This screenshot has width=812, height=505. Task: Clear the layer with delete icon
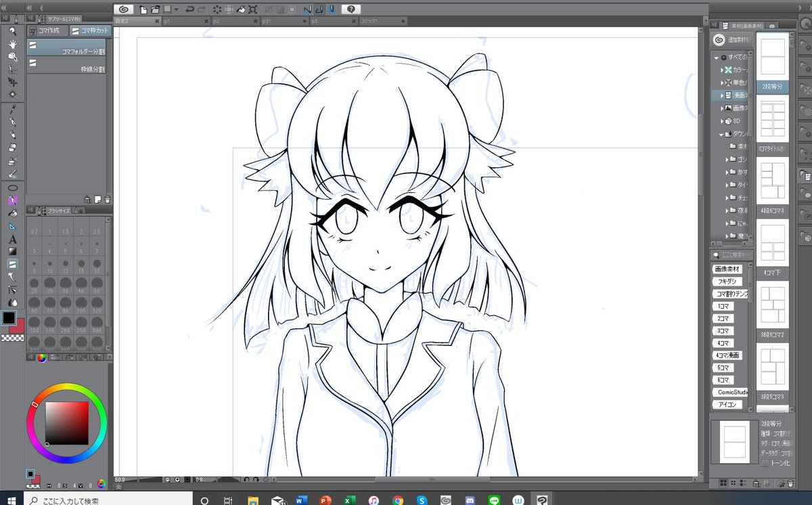(217, 9)
